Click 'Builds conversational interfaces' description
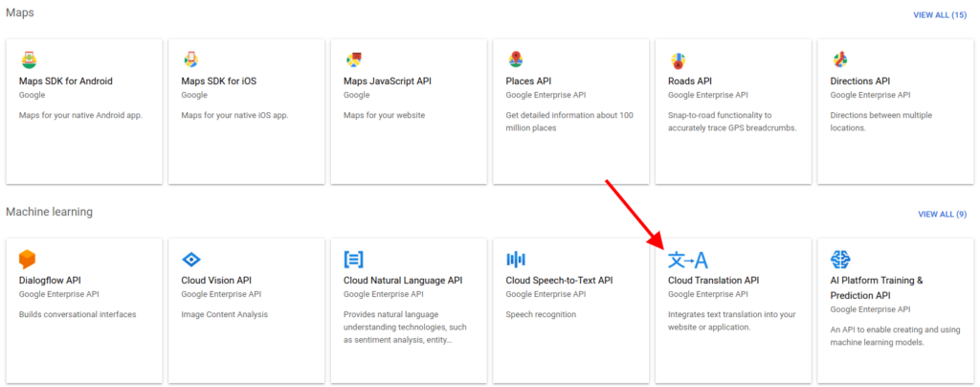 click(x=78, y=314)
